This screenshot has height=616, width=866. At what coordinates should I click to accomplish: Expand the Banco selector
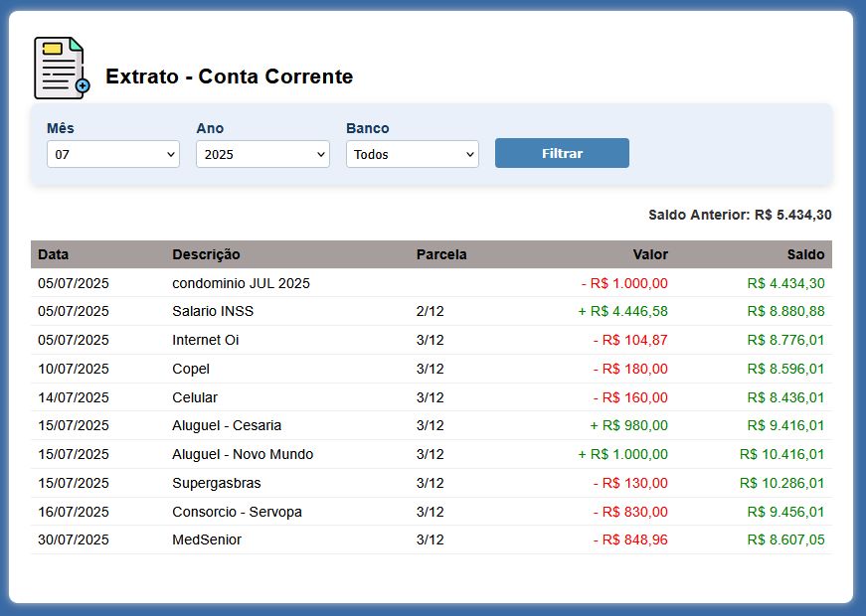pos(412,154)
